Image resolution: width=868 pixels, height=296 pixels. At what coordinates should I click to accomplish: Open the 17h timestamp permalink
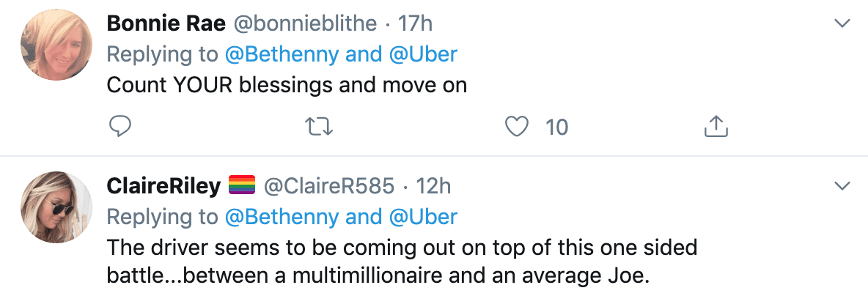pos(416,23)
